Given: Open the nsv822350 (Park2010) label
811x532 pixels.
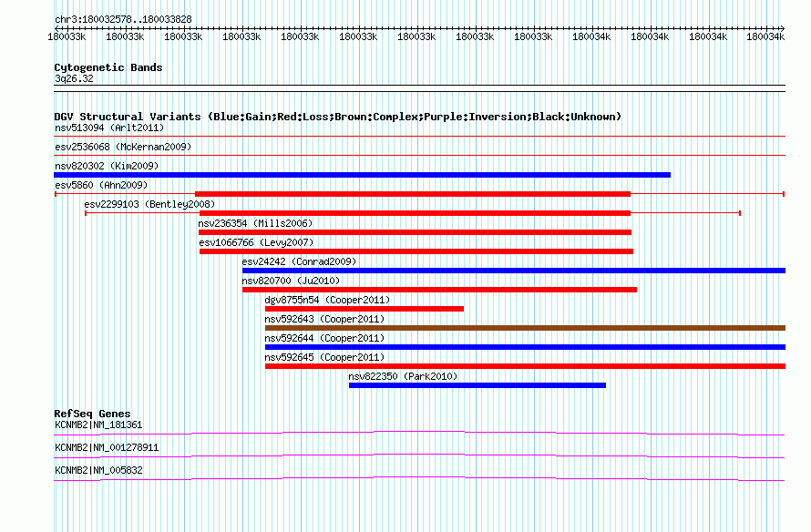Looking at the screenshot, I should pyautogui.click(x=403, y=376).
